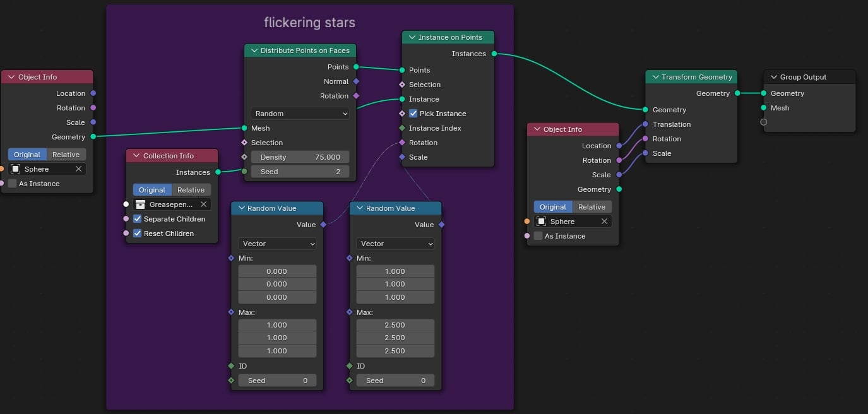Open the Vector type dropdown in left Random Value

[277, 243]
